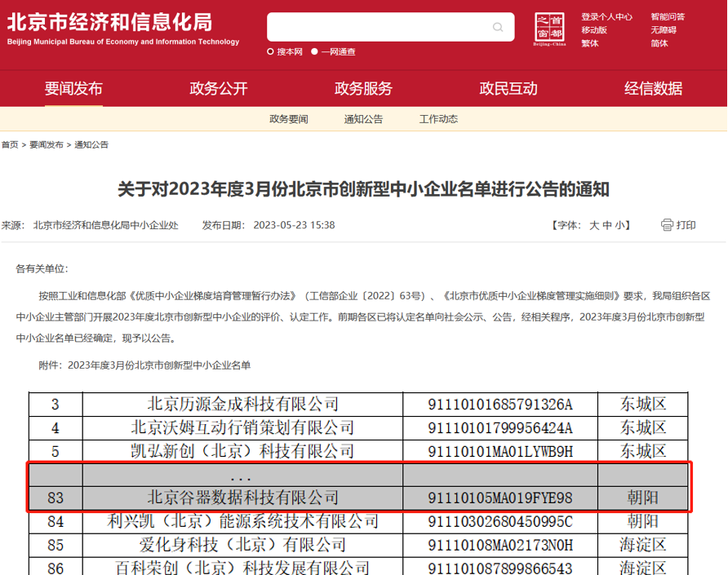This screenshot has width=728, height=575.
Task: Open the 政务公开 navigation tab
Action: click(x=218, y=89)
